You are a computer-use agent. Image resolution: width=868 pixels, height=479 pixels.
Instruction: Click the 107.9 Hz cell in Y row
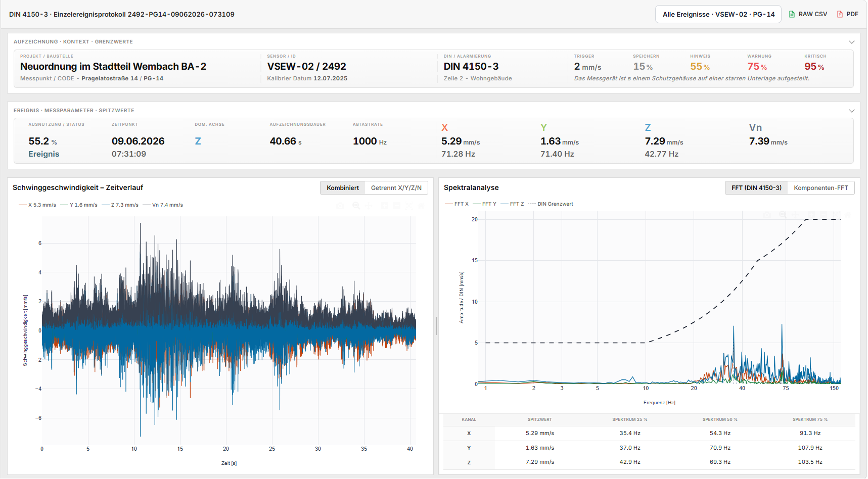(x=810, y=448)
